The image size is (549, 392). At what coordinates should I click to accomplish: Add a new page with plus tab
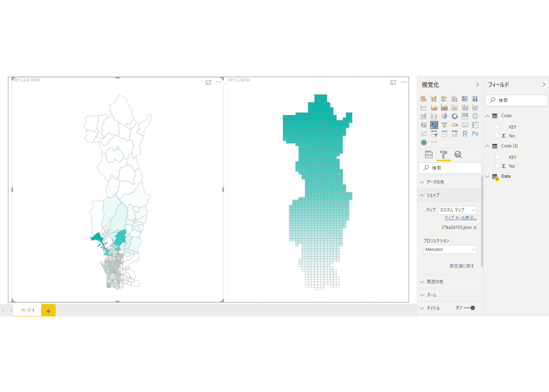click(x=48, y=311)
